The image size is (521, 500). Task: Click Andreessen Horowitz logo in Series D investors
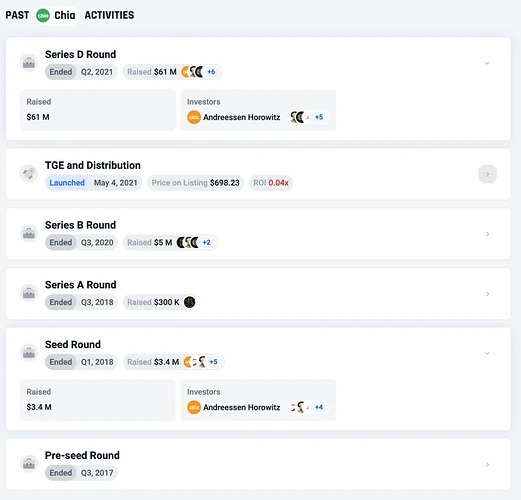click(x=194, y=117)
